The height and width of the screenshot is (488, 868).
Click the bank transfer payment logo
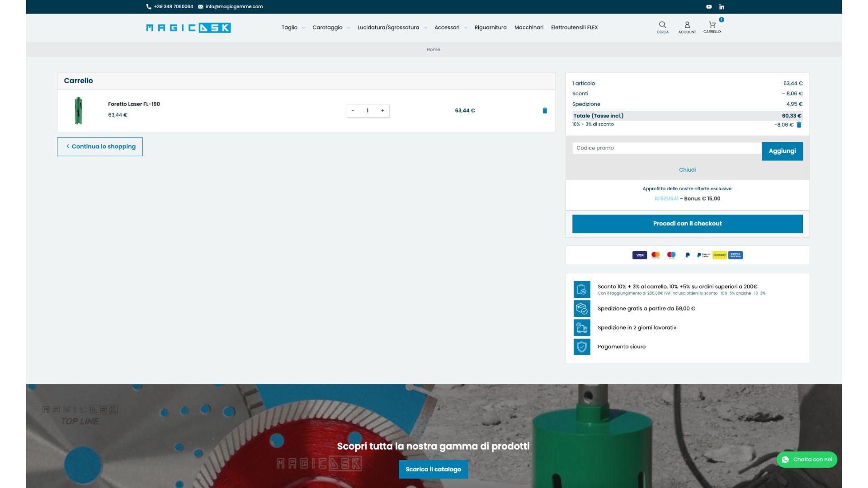736,255
